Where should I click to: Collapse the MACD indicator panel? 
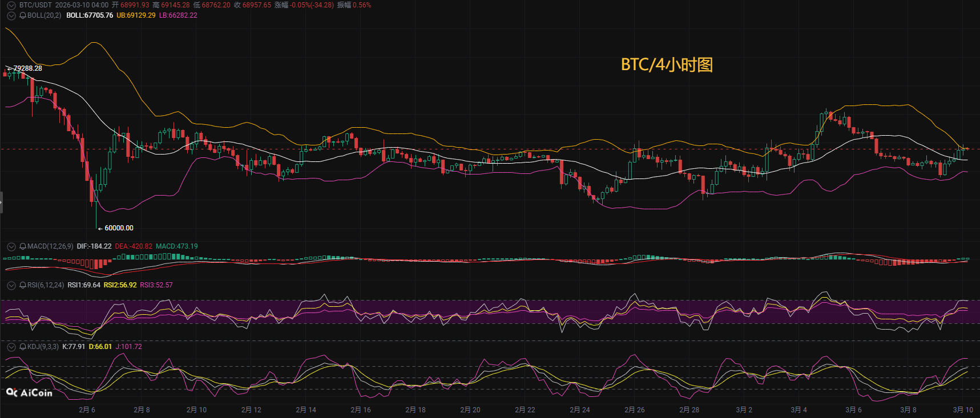pyautogui.click(x=11, y=246)
